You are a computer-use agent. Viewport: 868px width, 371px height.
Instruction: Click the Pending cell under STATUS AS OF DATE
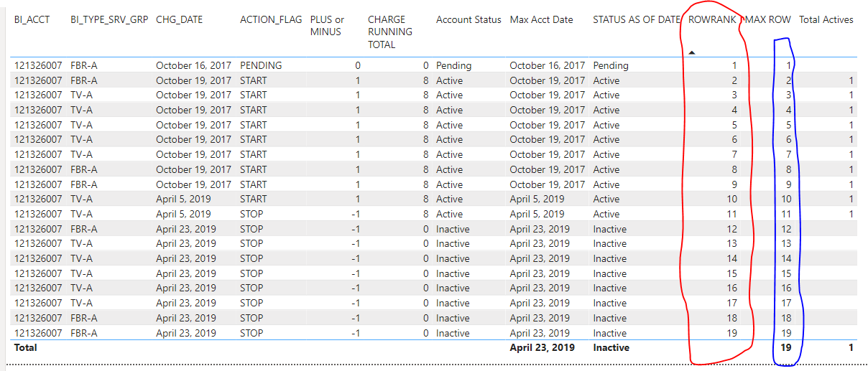(611, 65)
